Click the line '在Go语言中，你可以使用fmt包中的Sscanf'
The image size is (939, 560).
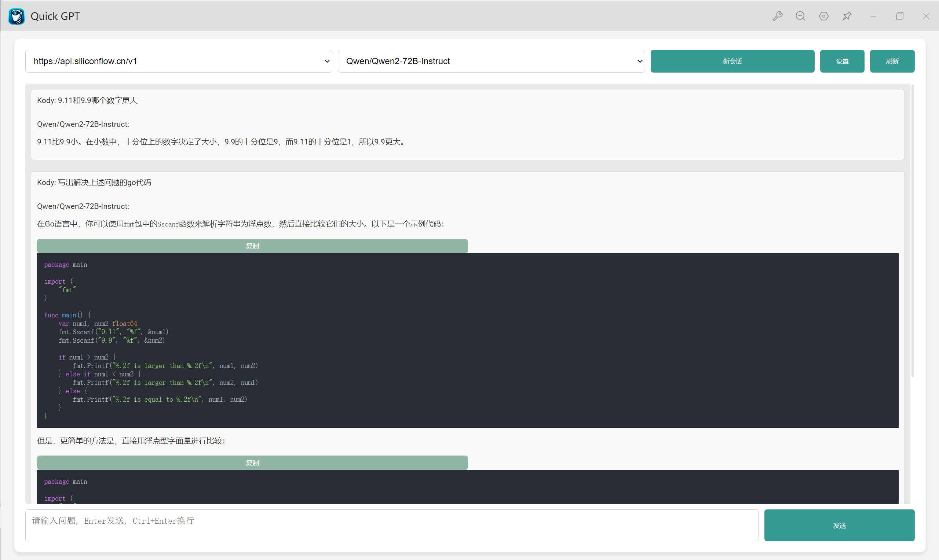[108, 224]
